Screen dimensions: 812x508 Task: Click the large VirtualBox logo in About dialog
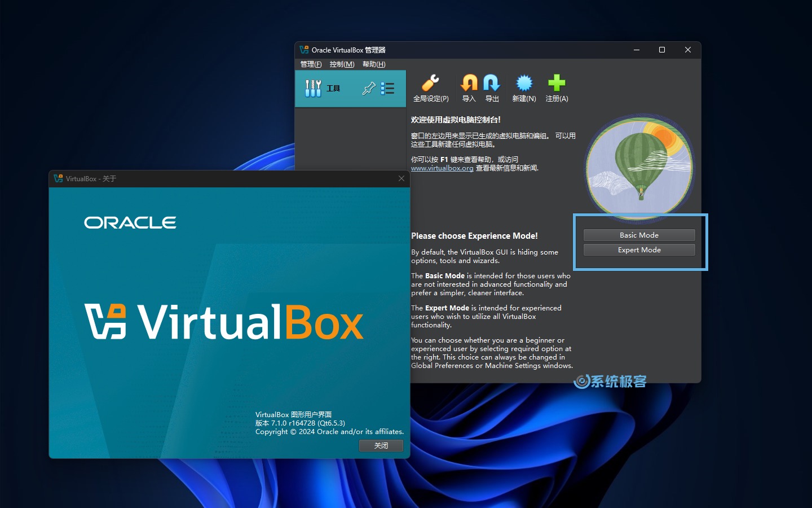coord(224,322)
